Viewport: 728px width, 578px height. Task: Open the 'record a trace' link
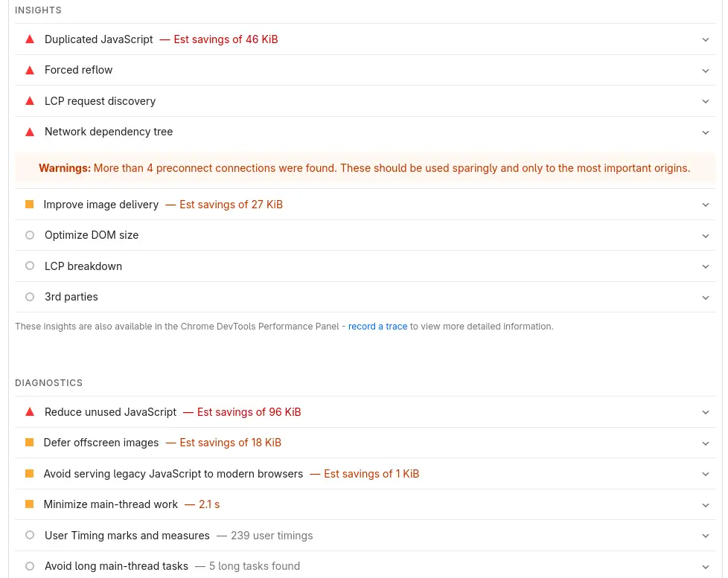pyautogui.click(x=377, y=327)
